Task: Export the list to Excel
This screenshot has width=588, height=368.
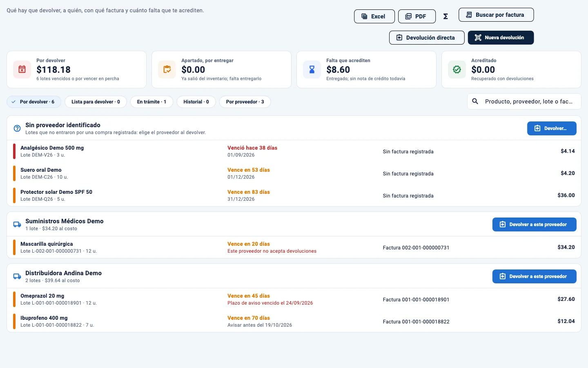Action: [374, 16]
